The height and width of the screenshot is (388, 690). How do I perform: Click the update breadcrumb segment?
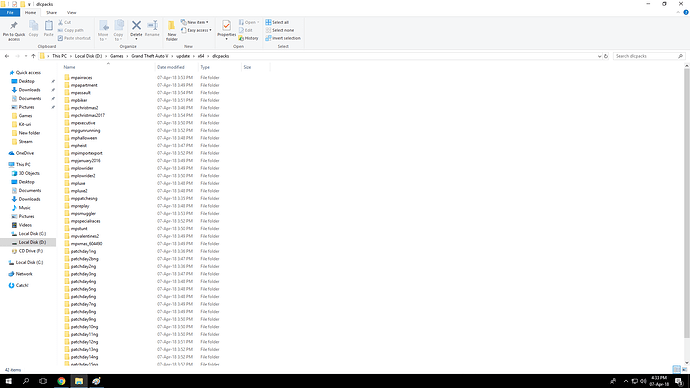tap(183, 56)
